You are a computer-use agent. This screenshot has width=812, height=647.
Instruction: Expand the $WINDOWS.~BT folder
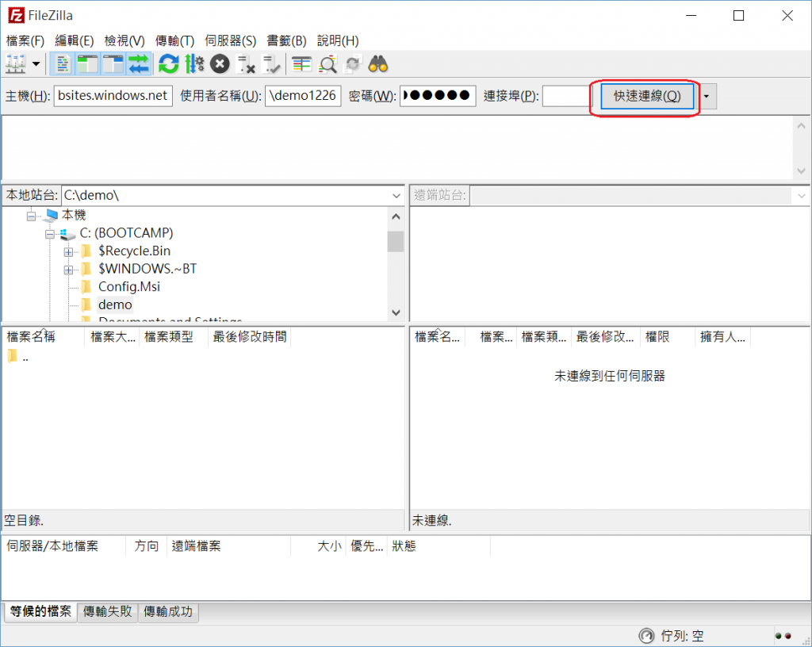point(68,270)
